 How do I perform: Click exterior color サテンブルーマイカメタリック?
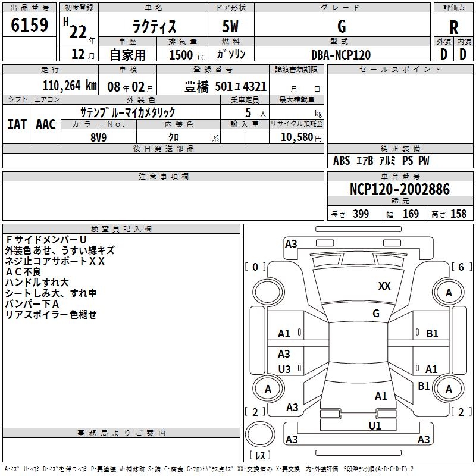pos(128,112)
